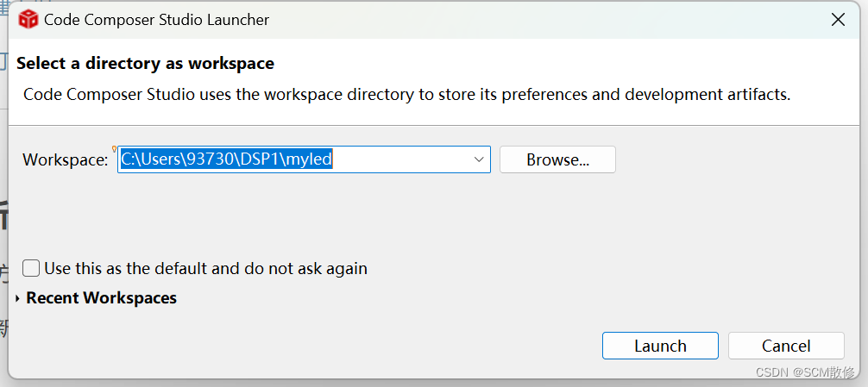Click the Recent Workspaces heading text
868x387 pixels.
click(x=101, y=298)
